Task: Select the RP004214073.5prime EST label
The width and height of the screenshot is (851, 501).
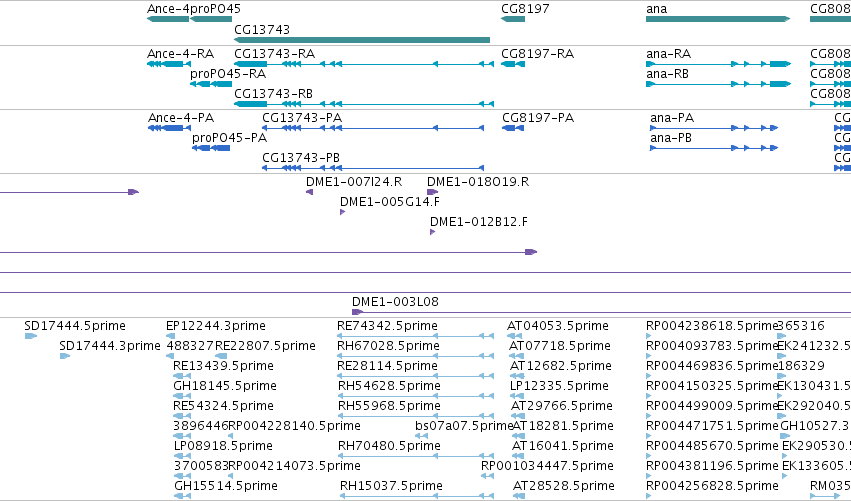Action: pos(294,466)
